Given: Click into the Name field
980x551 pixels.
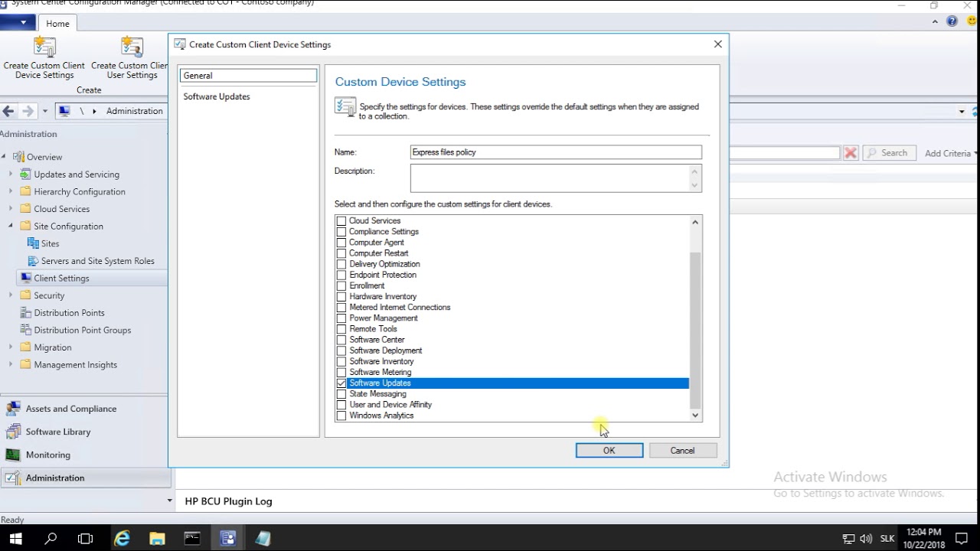Looking at the screenshot, I should tap(556, 152).
